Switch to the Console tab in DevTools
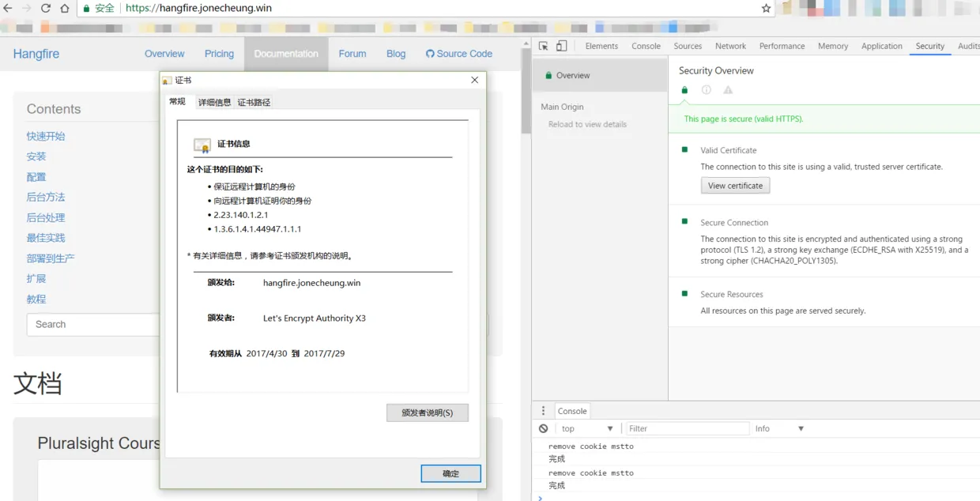980x501 pixels. (646, 46)
